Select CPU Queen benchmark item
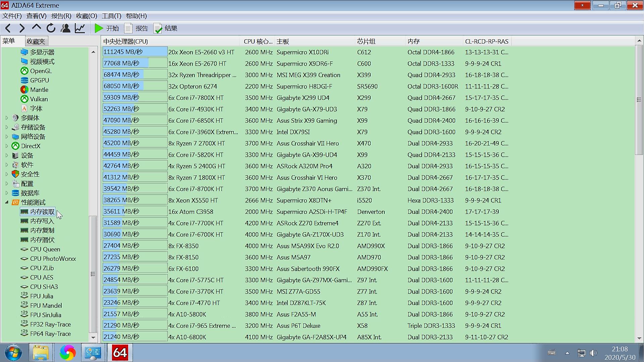Viewport: 644px width, 362px height. [x=45, y=249]
